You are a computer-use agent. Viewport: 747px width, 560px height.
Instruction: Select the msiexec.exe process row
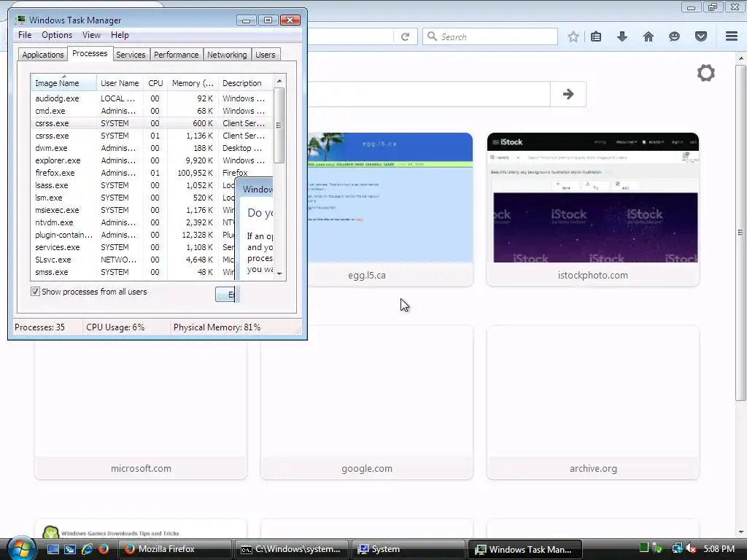click(133, 210)
